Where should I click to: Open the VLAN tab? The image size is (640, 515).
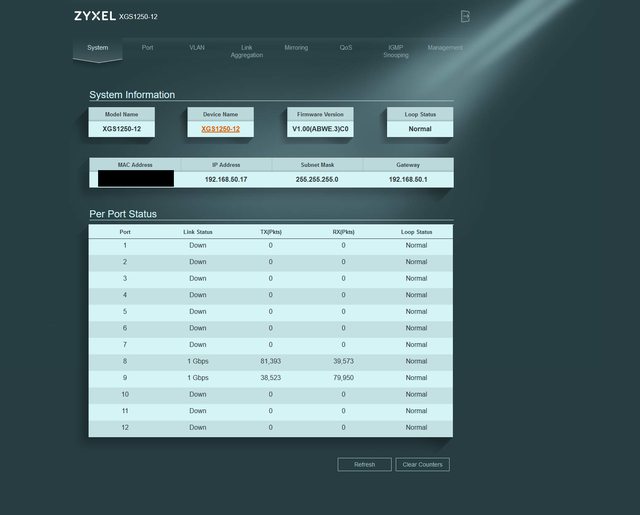(x=197, y=47)
